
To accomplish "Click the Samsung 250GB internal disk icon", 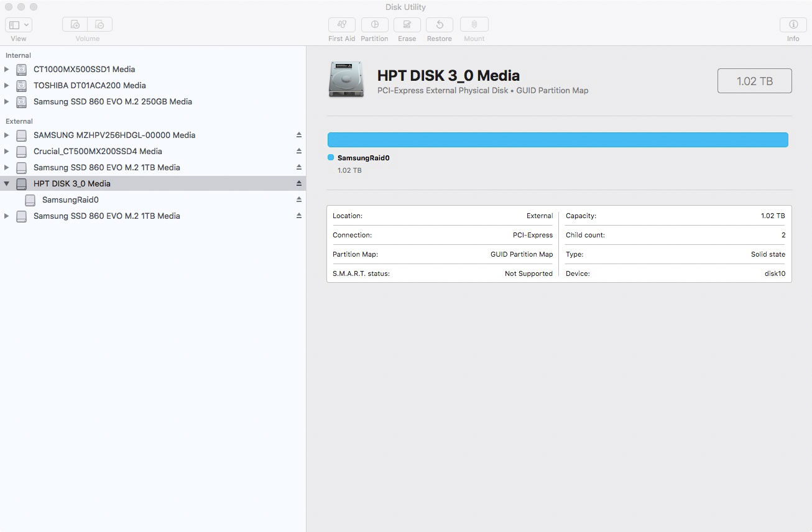I will [22, 101].
